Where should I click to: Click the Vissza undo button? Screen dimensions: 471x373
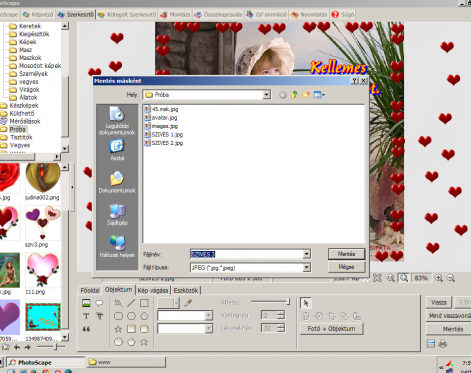(439, 302)
